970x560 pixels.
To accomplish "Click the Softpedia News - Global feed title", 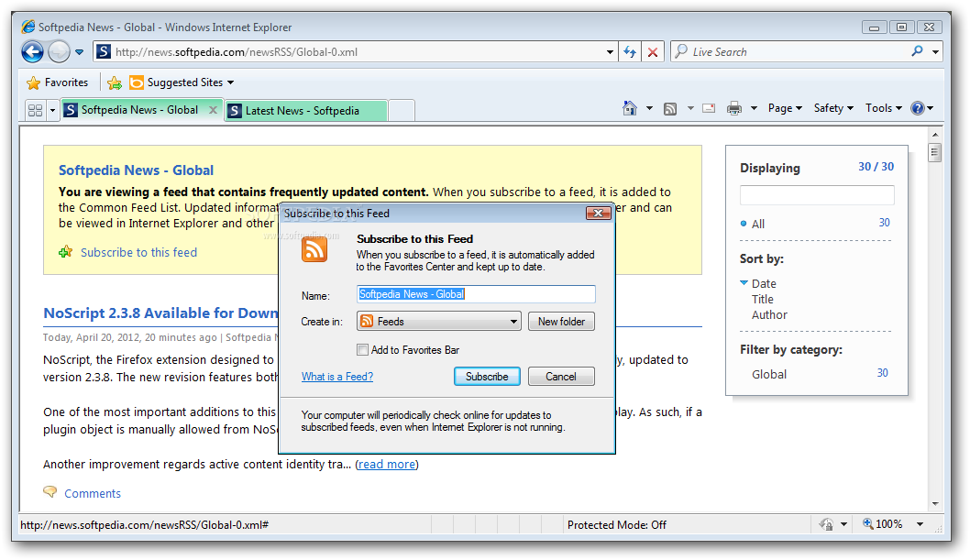I will click(x=136, y=170).
